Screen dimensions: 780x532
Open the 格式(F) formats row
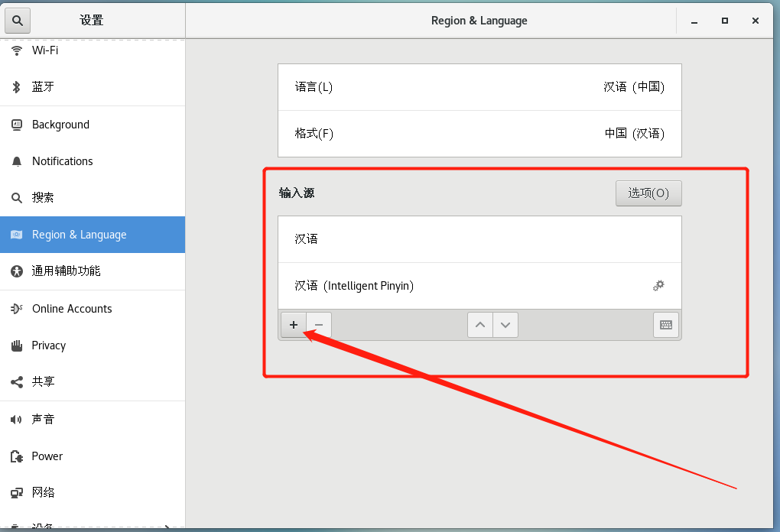(479, 134)
